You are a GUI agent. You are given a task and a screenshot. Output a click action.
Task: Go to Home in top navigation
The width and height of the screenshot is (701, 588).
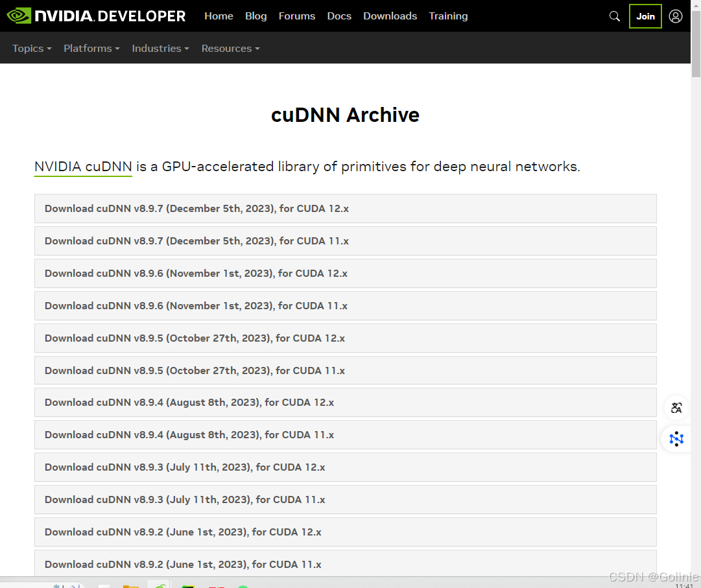pyautogui.click(x=219, y=16)
